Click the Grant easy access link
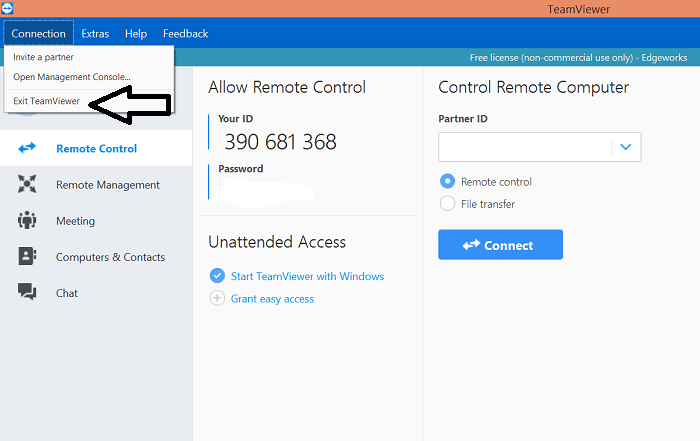This screenshot has width=700, height=441. click(272, 299)
